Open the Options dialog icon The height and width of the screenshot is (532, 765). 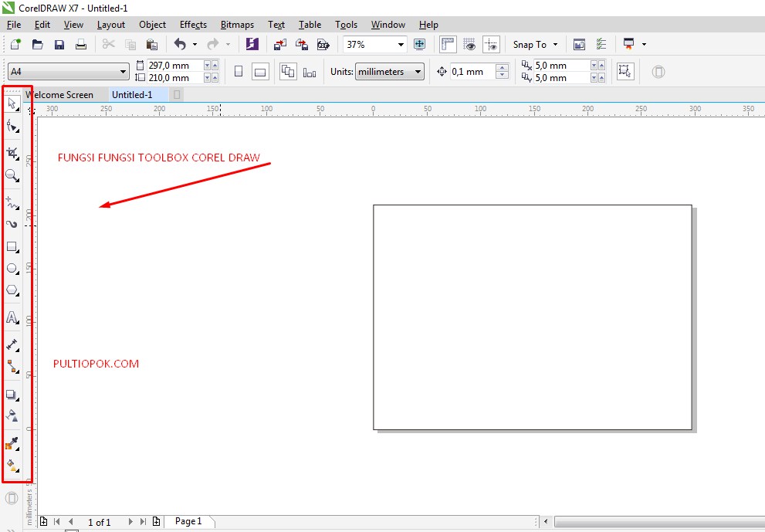tap(601, 45)
